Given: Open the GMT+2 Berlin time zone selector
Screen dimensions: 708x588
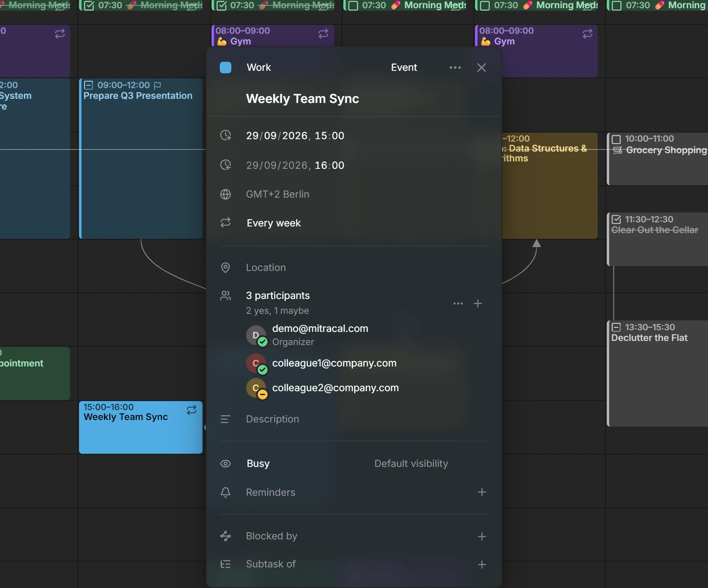Looking at the screenshot, I should pos(277,194).
